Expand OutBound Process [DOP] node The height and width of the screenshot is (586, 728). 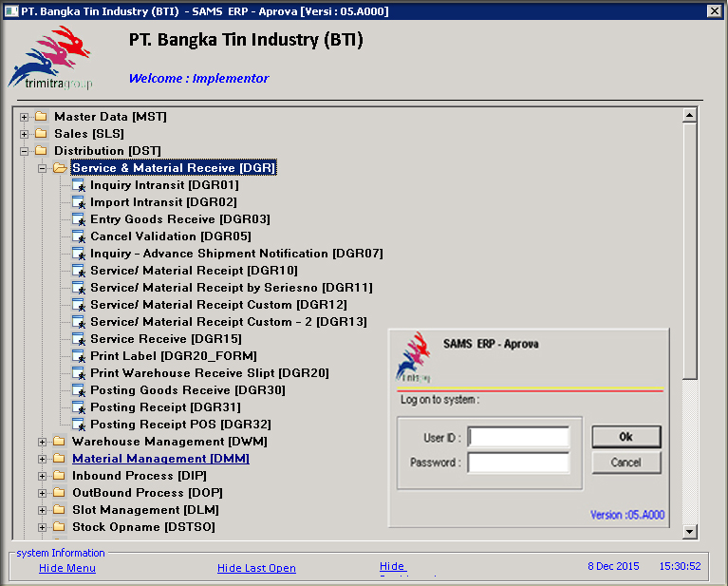click(43, 493)
